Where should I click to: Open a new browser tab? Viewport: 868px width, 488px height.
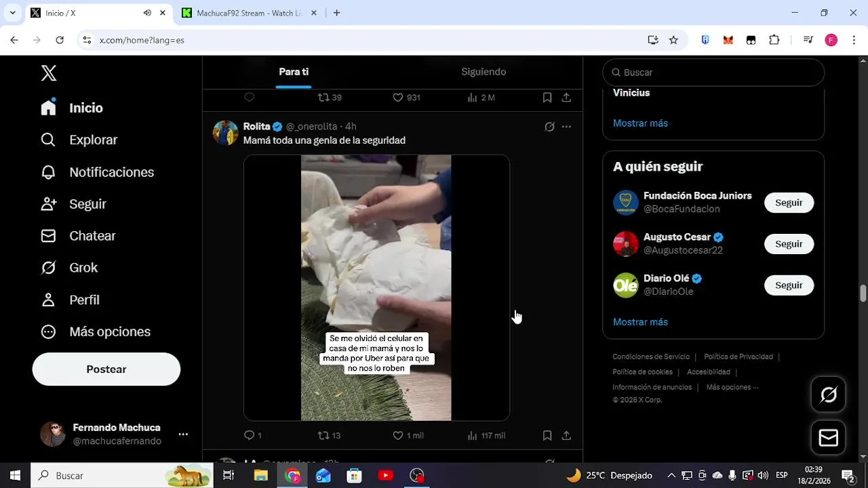pyautogui.click(x=336, y=13)
